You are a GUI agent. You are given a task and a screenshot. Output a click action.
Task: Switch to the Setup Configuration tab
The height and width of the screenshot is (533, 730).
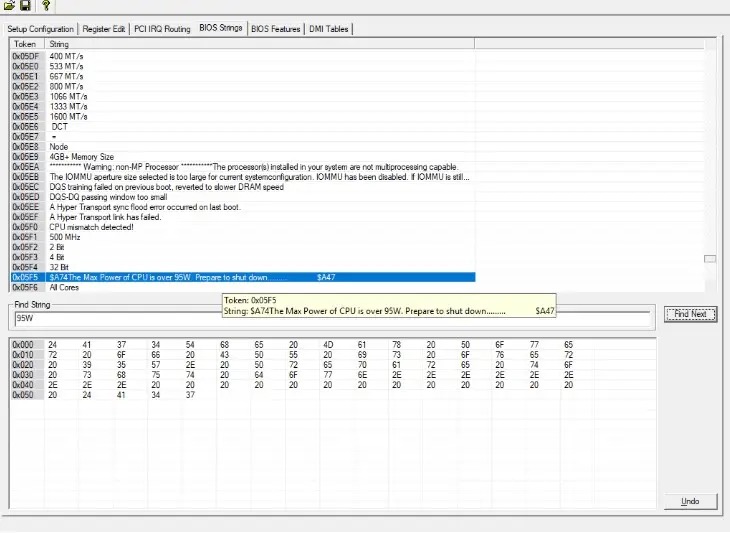(41, 29)
